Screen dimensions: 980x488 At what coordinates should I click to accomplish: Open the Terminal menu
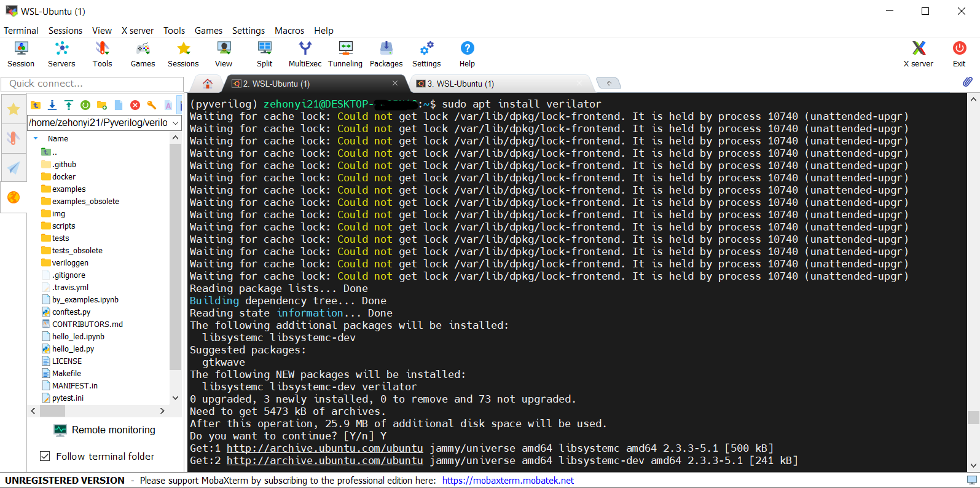pyautogui.click(x=21, y=31)
